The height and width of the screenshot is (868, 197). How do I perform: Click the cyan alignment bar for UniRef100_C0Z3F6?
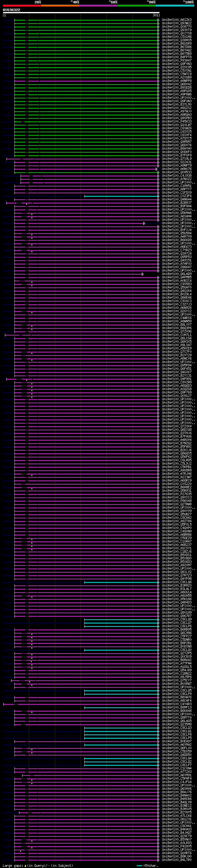coord(121,196)
